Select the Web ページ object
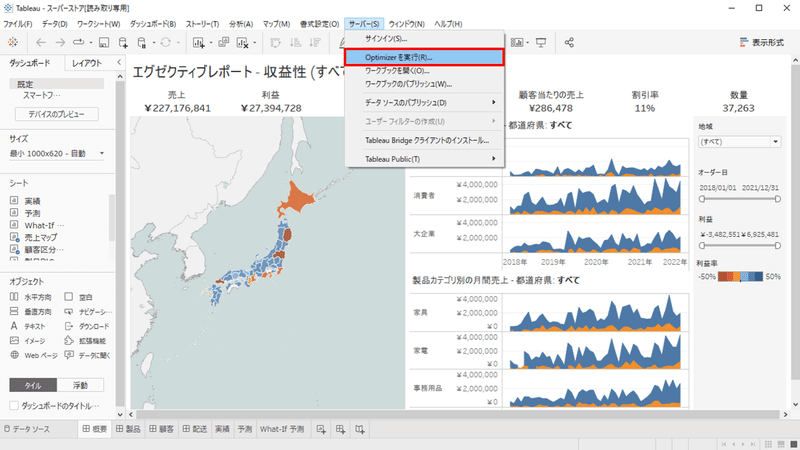The image size is (800, 450). pos(34,355)
